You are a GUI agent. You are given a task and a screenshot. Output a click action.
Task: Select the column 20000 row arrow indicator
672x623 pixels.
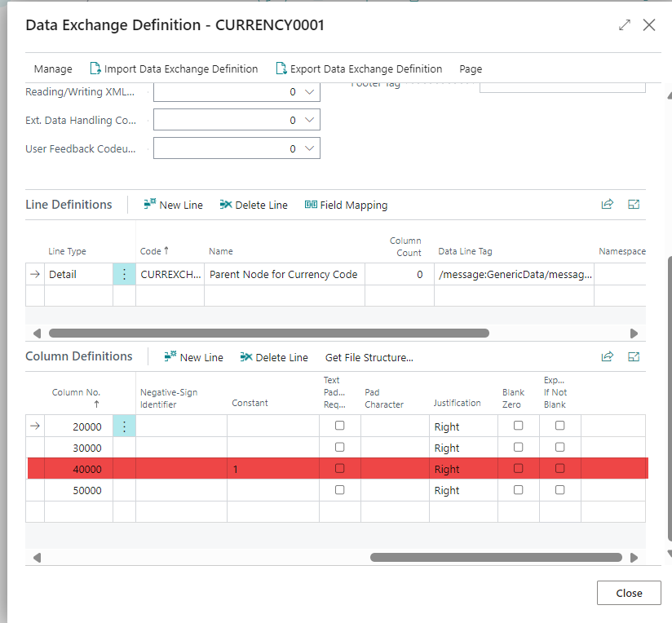(x=35, y=426)
